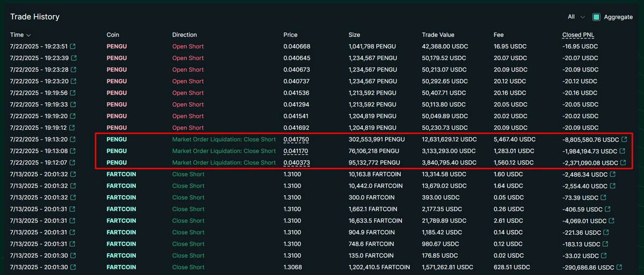
Task: Select PENGU coin in 19:23:51 row
Action: click(x=116, y=47)
